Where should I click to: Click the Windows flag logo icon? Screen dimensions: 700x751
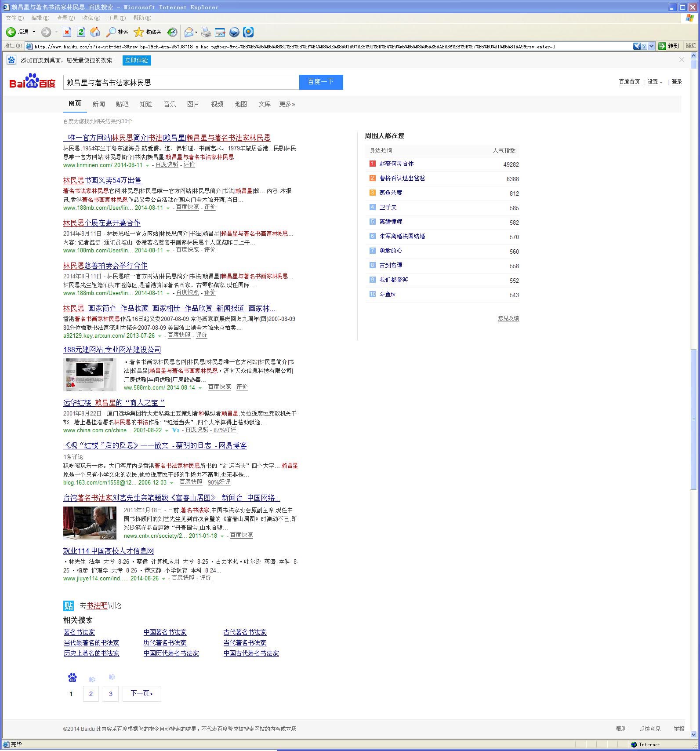pyautogui.click(x=690, y=18)
